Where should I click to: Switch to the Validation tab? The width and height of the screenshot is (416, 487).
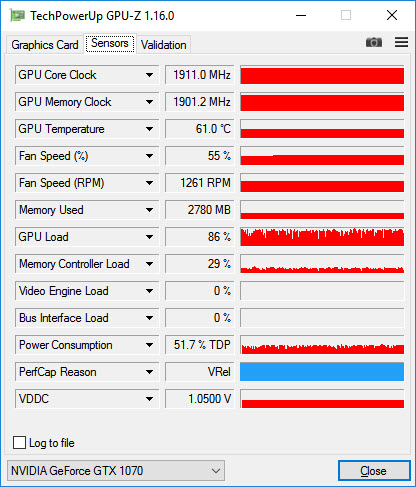(163, 45)
